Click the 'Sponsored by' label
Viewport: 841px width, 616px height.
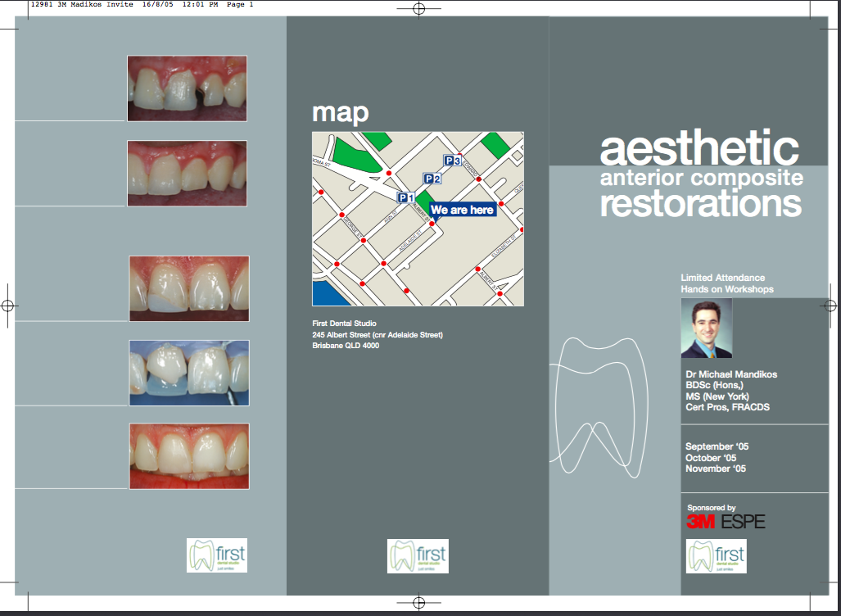[x=711, y=508]
